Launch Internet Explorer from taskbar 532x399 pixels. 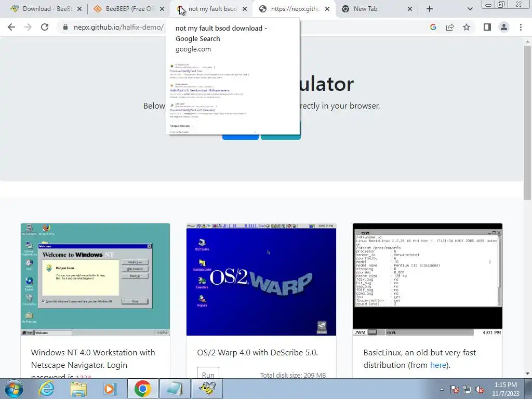(x=46, y=389)
